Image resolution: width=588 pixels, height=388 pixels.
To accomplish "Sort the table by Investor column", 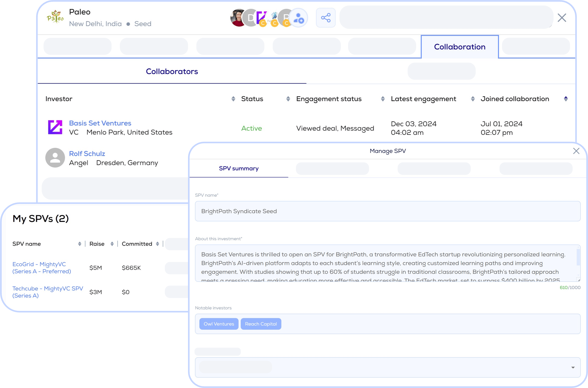I will click(233, 99).
